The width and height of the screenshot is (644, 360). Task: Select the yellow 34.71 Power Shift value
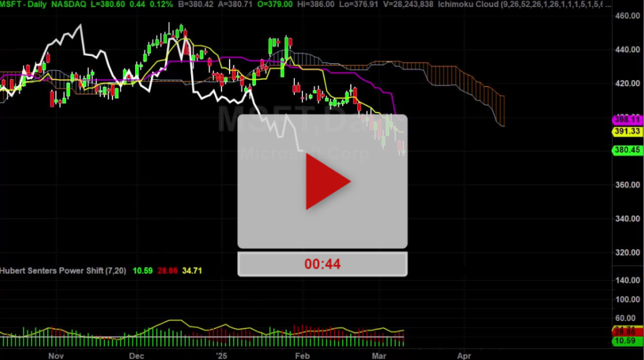[x=192, y=271]
